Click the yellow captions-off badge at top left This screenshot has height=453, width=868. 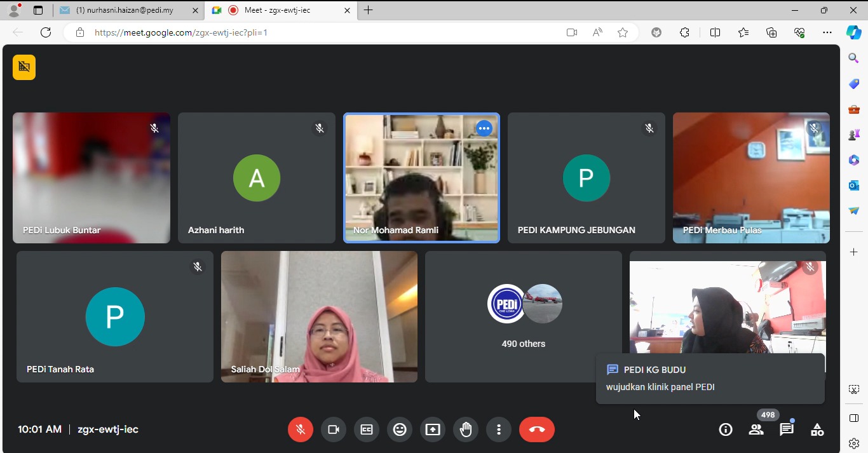coord(24,67)
